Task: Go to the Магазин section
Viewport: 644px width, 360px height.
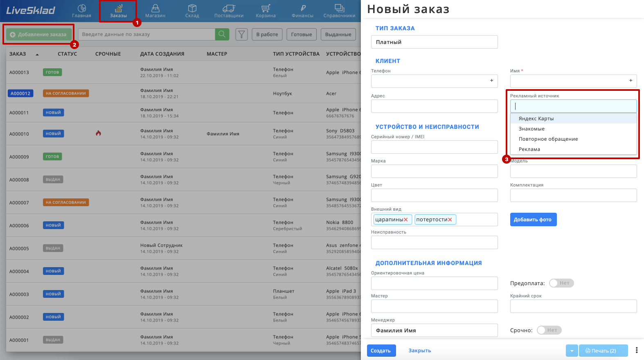Action: [x=155, y=11]
